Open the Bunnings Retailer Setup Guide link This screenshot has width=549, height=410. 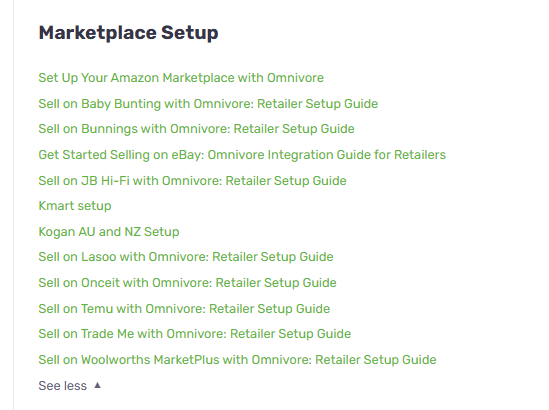(196, 129)
